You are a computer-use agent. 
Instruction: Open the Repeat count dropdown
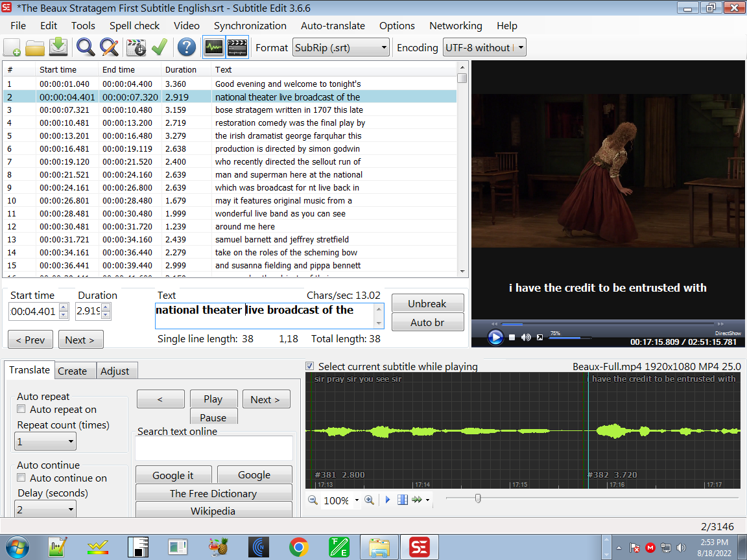(45, 441)
